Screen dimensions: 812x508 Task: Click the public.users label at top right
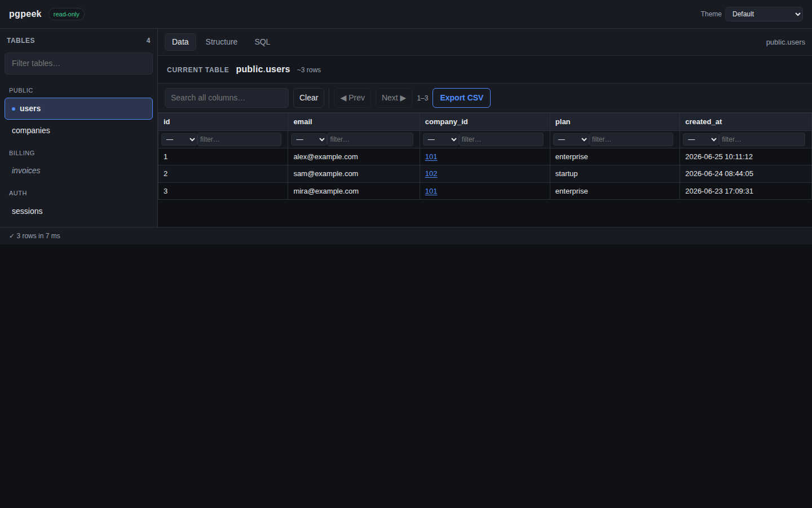(x=785, y=42)
